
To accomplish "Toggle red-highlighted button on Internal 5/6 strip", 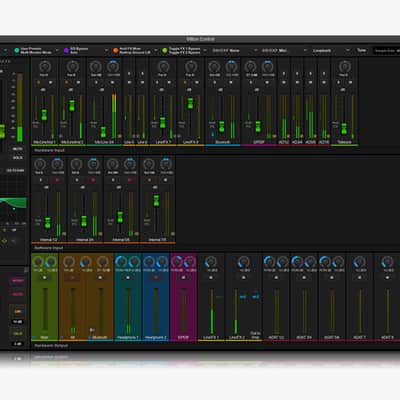I will 130,180.
